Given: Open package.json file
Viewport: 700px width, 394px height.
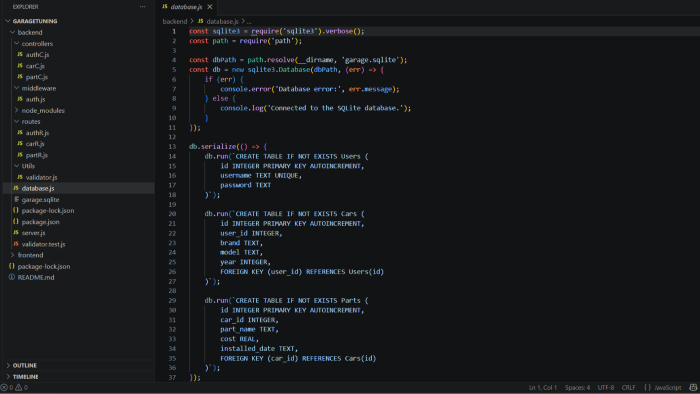Looking at the screenshot, I should 41,222.
